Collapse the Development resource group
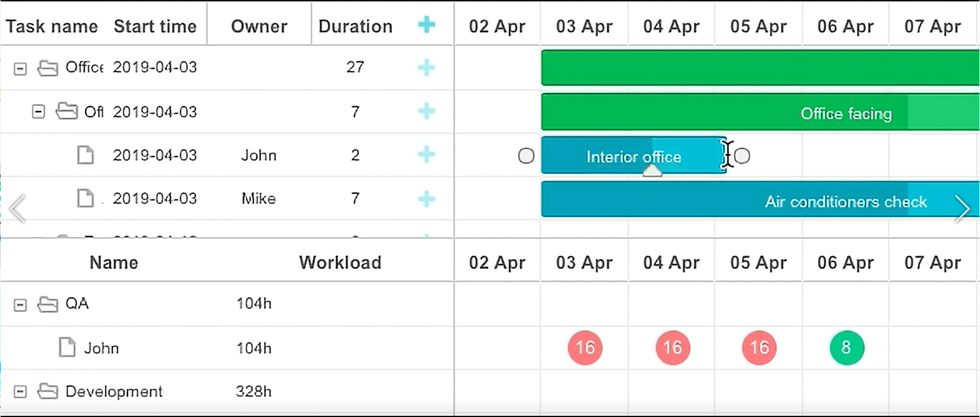Screen dimensions: 980x417 click(20, 392)
